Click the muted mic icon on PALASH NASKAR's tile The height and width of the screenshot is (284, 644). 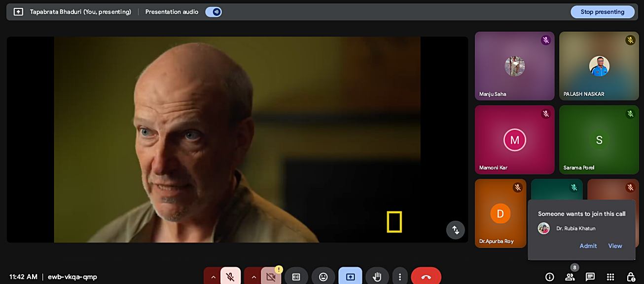click(630, 41)
